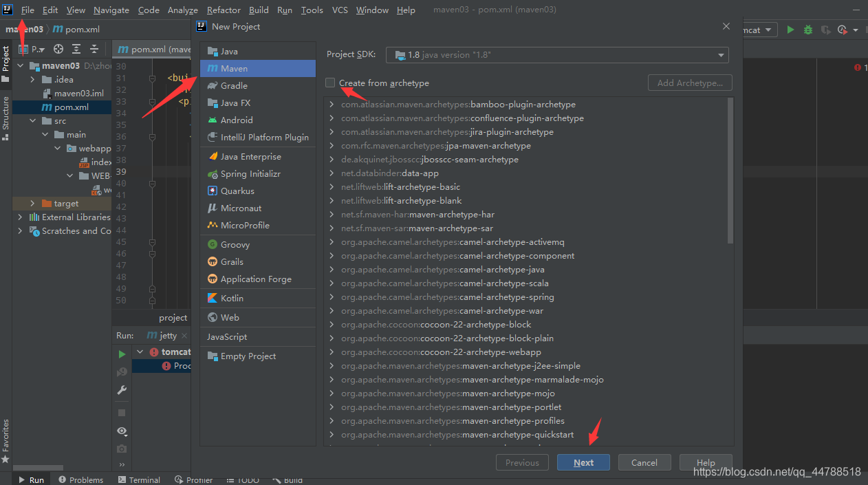Click the green Rerun icon in Run panel

[x=122, y=354]
